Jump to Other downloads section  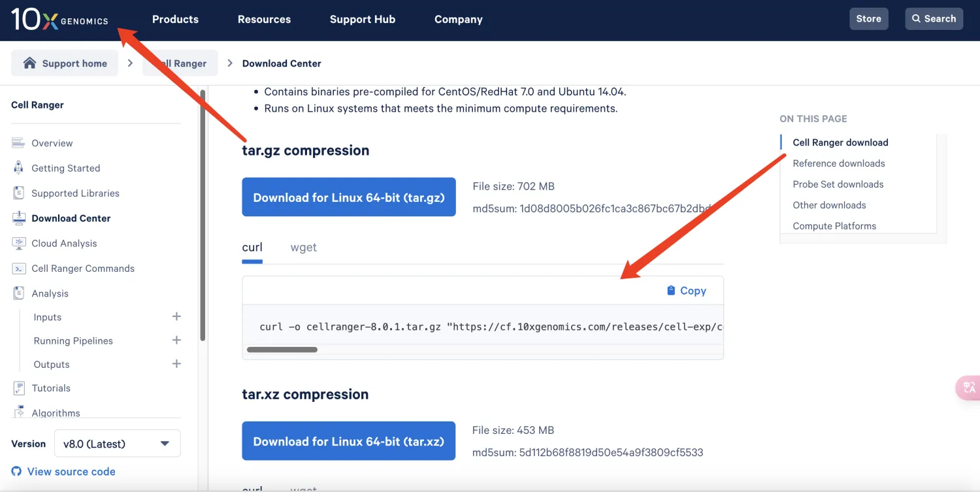point(829,205)
